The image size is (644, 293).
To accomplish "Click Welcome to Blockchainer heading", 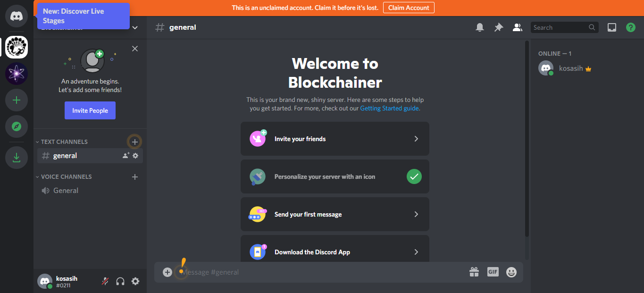I will pyautogui.click(x=335, y=73).
